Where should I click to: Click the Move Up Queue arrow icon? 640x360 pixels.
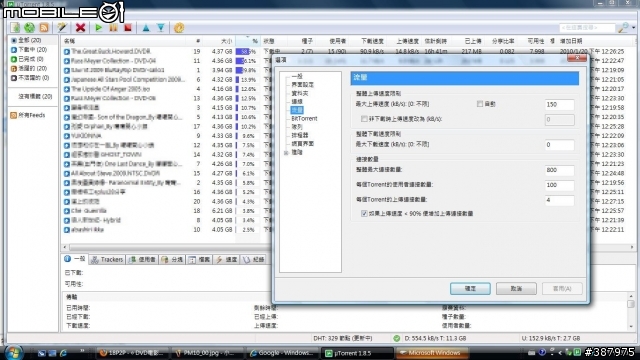pos(146,28)
